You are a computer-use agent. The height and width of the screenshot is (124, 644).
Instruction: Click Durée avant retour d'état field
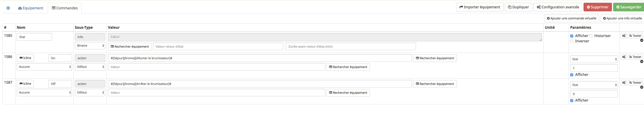(x=350, y=46)
